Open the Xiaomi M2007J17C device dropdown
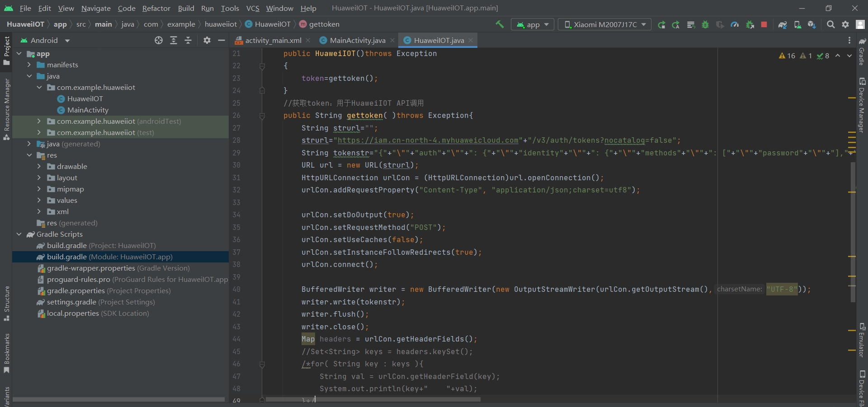This screenshot has height=407, width=868. (605, 24)
